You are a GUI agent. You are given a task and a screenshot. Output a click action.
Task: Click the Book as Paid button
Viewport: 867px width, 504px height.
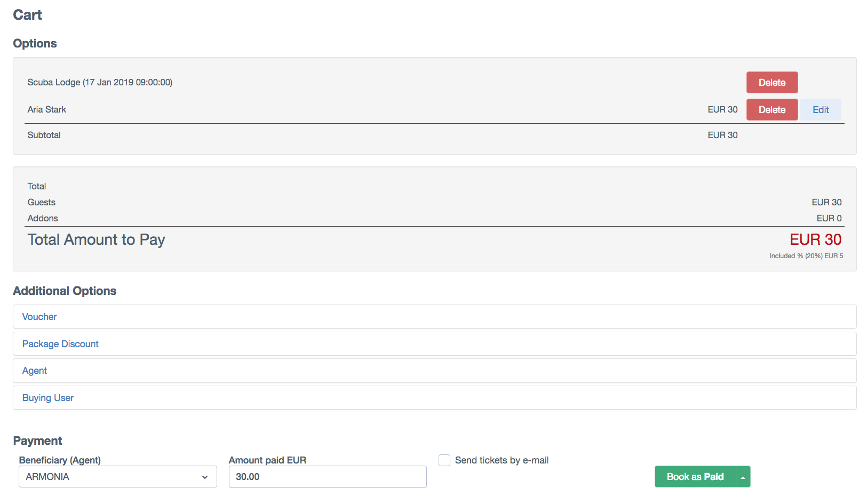(695, 477)
